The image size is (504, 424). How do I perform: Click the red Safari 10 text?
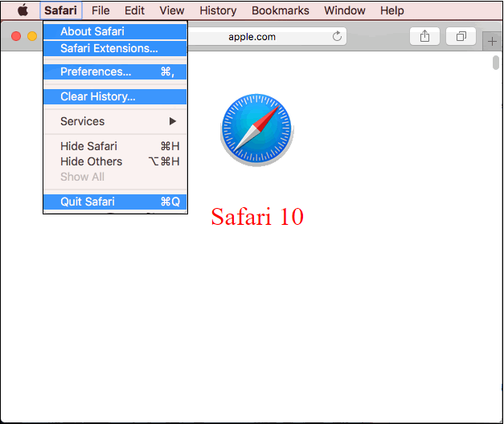point(257,217)
